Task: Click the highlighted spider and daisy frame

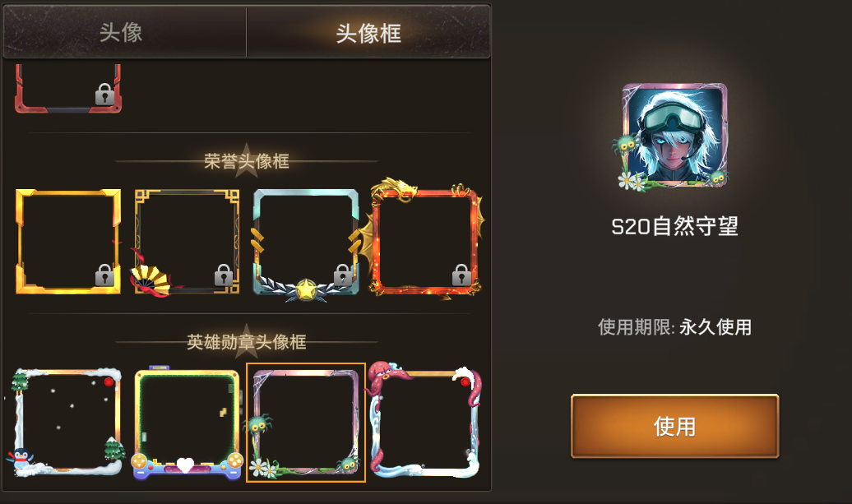Action: (306, 423)
